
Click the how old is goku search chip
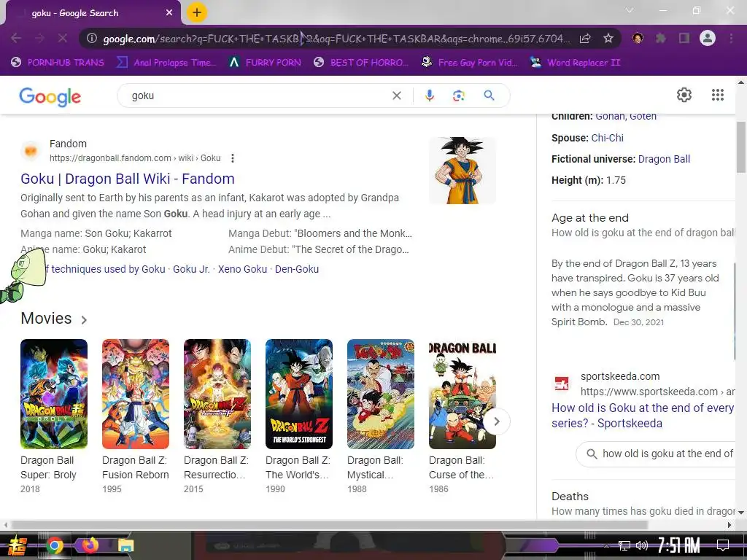click(656, 454)
